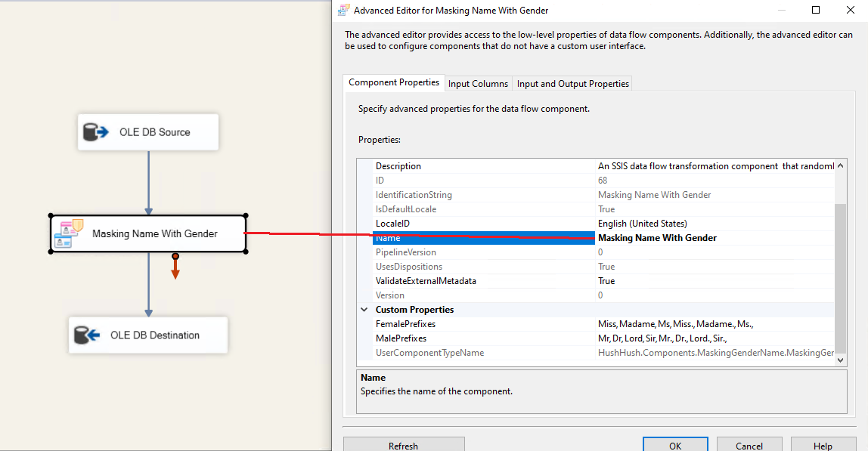Close the Advanced Editor dialog

(x=851, y=11)
